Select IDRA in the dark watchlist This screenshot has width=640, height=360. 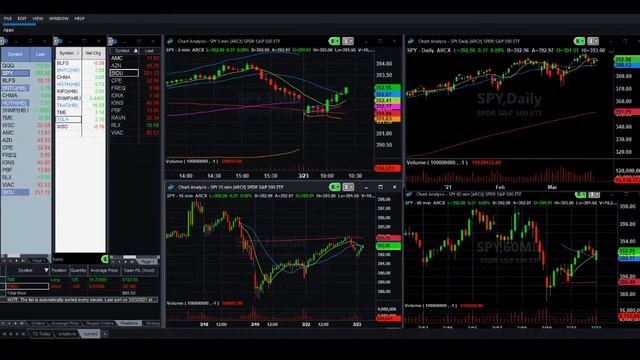click(134, 95)
